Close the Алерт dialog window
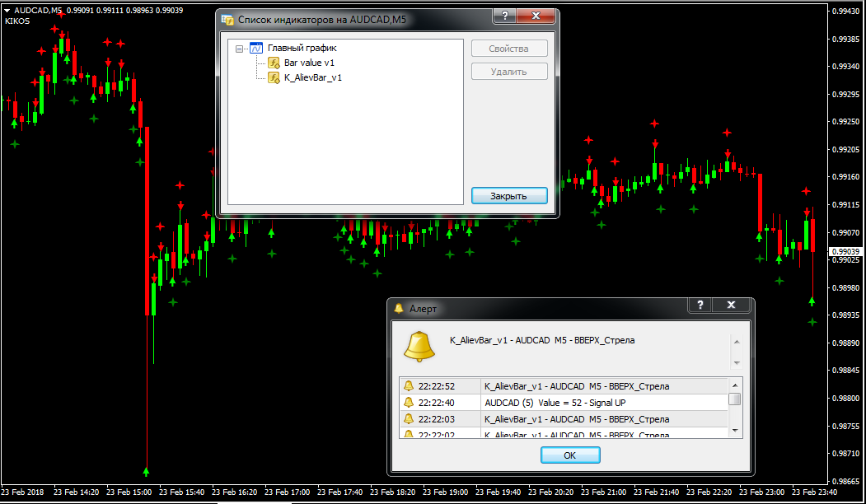Image resolution: width=866 pixels, height=504 pixels. [x=732, y=306]
